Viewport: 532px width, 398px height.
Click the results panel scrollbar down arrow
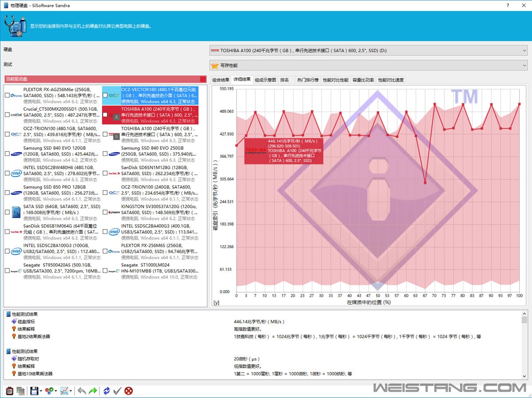pyautogui.click(x=524, y=377)
